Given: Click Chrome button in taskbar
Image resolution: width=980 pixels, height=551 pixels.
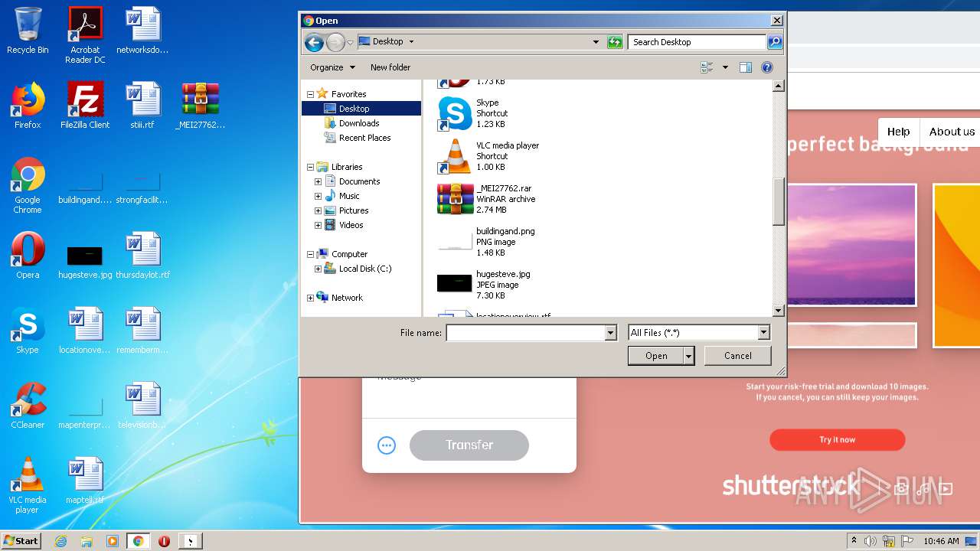Looking at the screenshot, I should click(139, 541).
